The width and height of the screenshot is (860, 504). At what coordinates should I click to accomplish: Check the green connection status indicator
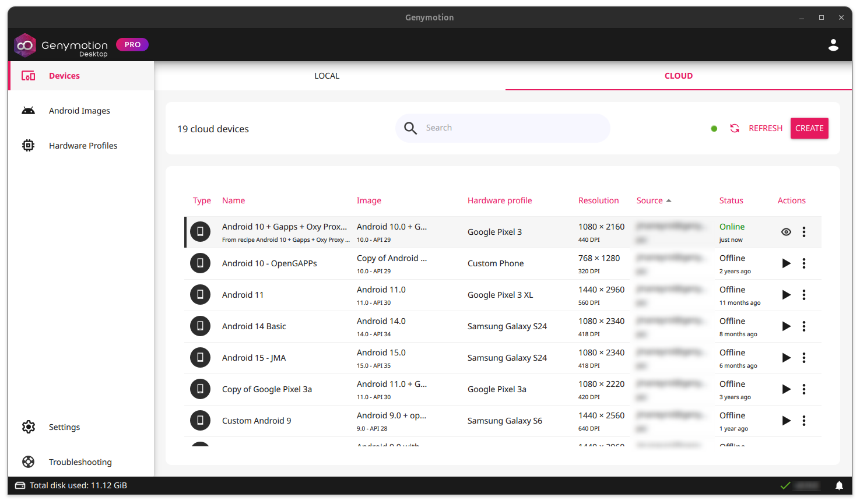714,128
